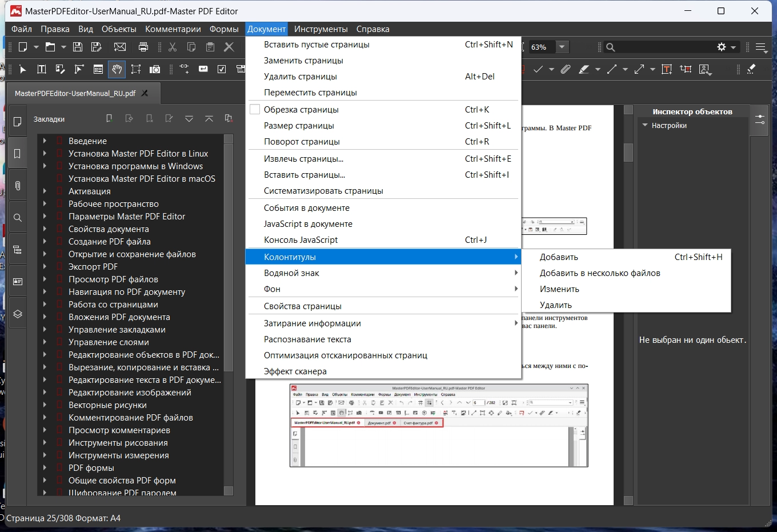Screen dimensions: 777x532
Task: Select the Hand tool
Action: pyautogui.click(x=117, y=69)
